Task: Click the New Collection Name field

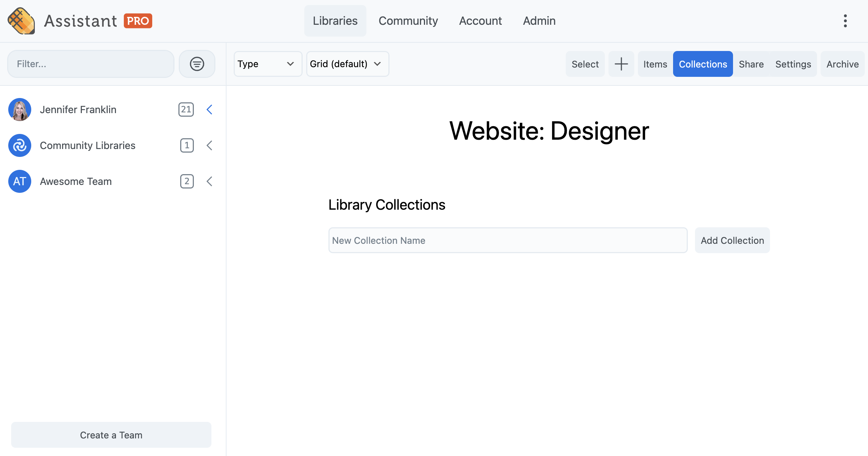Action: (508, 240)
